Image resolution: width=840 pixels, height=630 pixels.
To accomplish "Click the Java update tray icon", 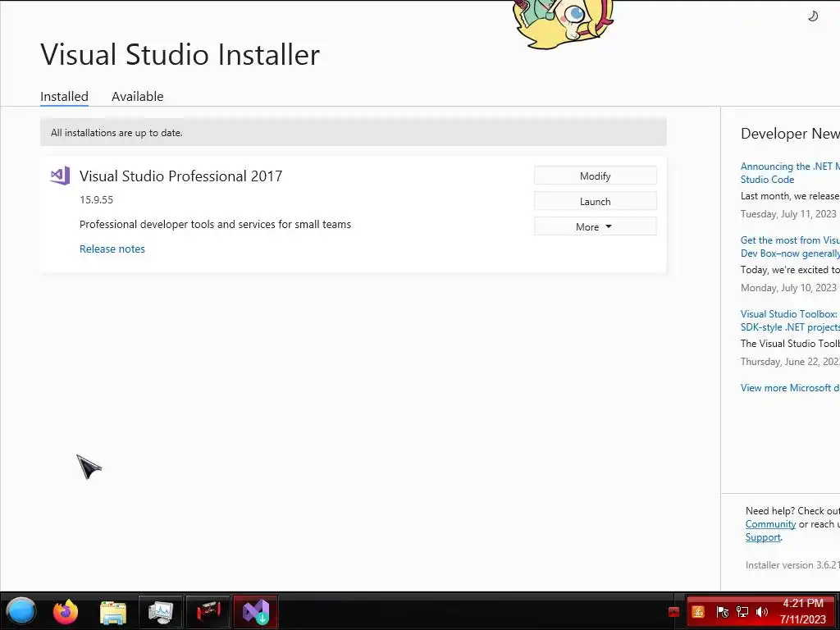I will (x=698, y=612).
